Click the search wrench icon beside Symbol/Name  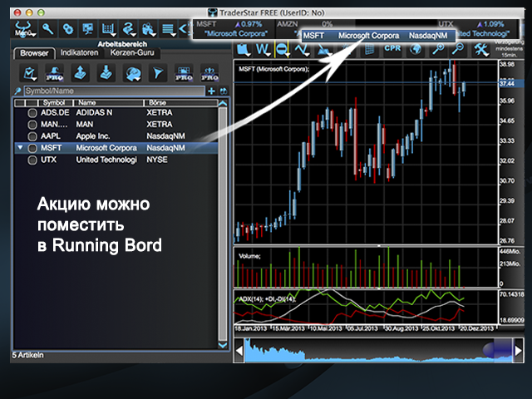[17, 91]
